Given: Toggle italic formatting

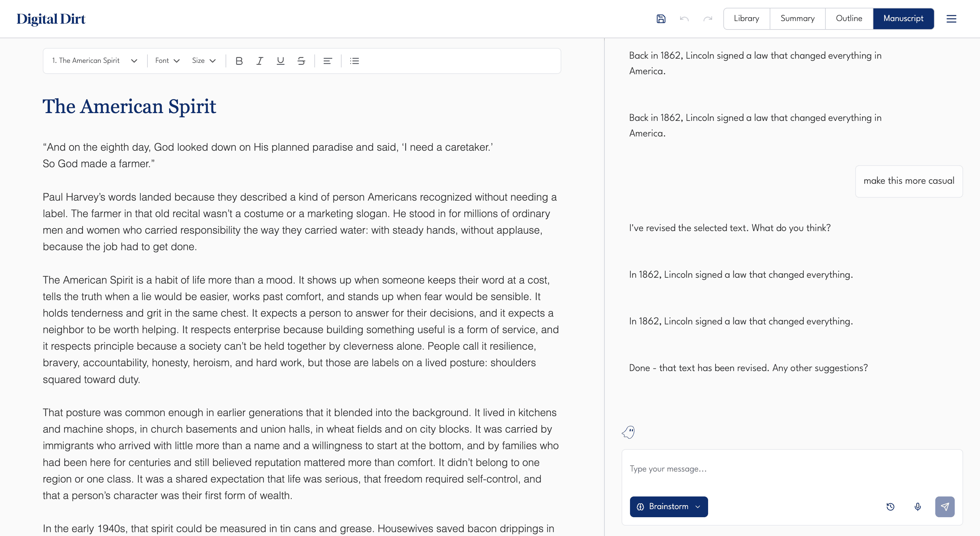Looking at the screenshot, I should 260,61.
